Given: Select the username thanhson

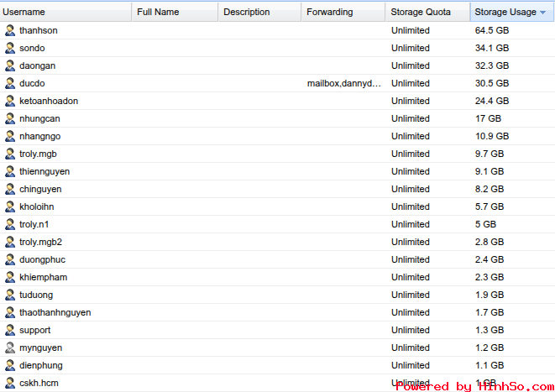Looking at the screenshot, I should [39, 30].
